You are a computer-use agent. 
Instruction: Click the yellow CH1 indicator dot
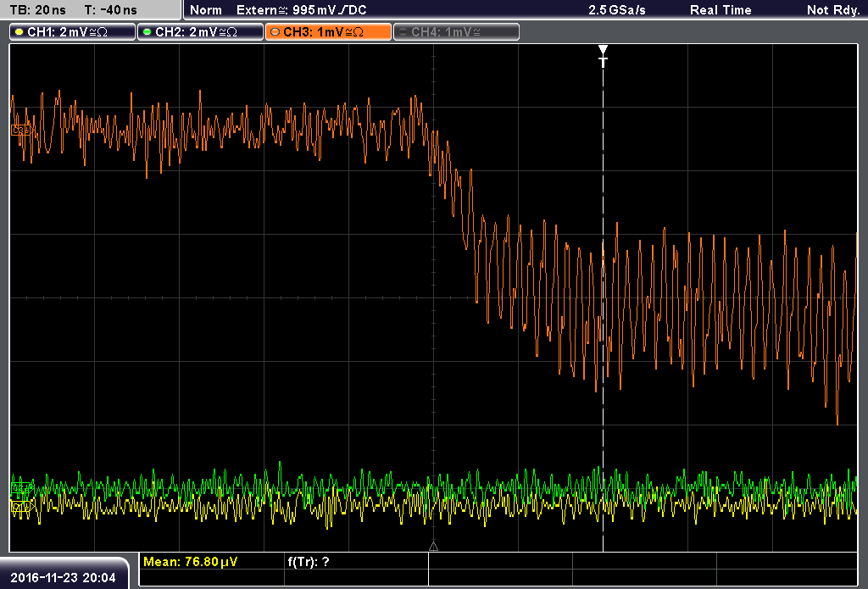[x=19, y=32]
